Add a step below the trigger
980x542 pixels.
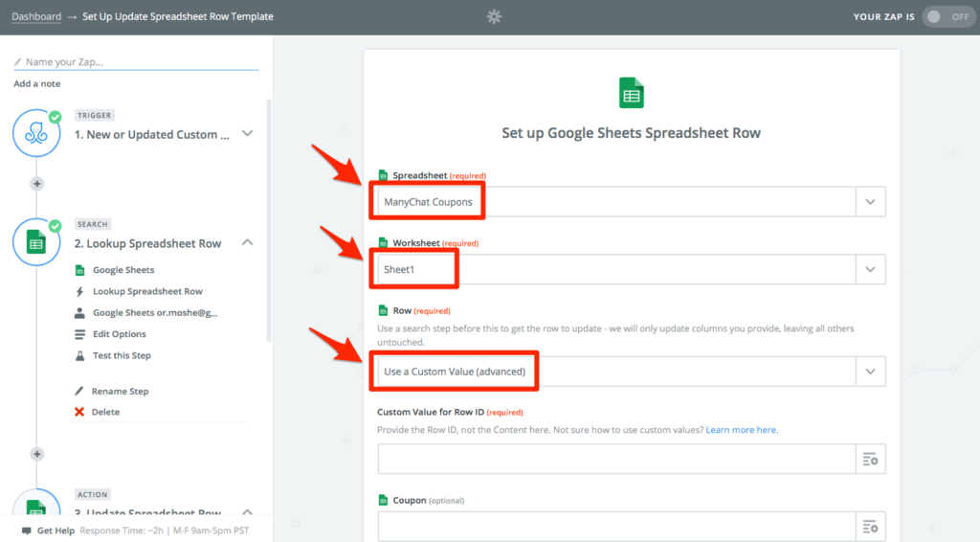(x=36, y=184)
